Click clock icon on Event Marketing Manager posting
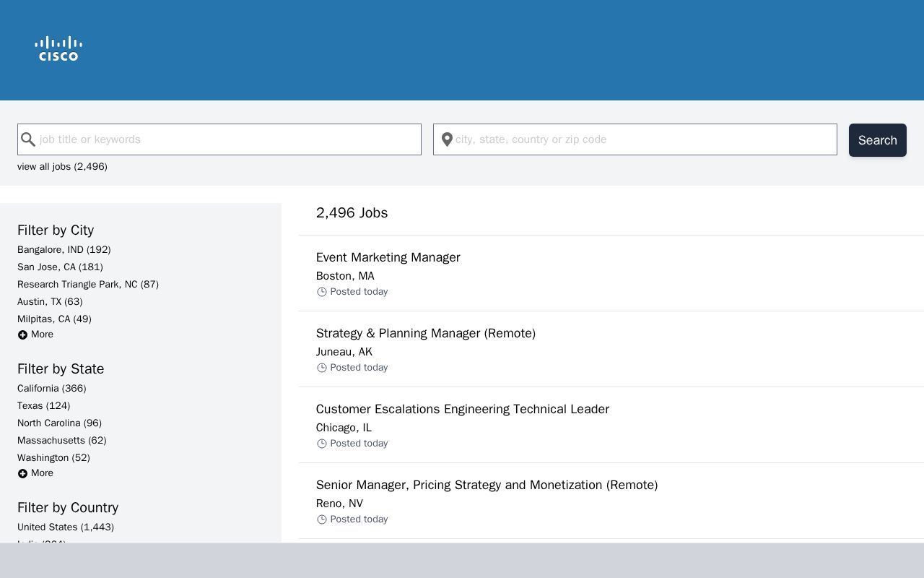 coord(322,292)
